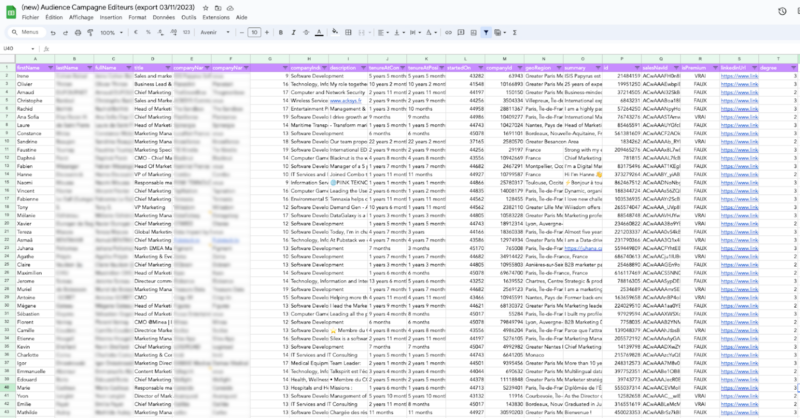The width and height of the screenshot is (800, 418).
Task: Insert a link
Action: (448, 33)
